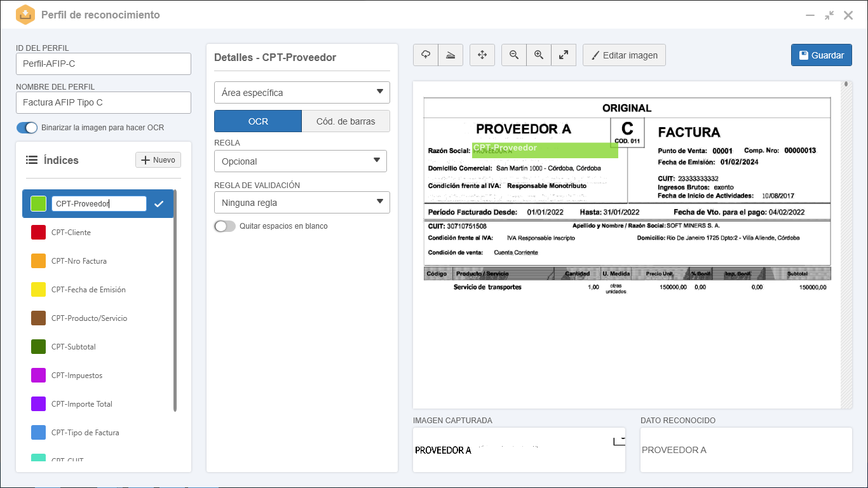Viewport: 868px width, 488px height.
Task: Add a new index with Nuevo
Action: tap(158, 160)
